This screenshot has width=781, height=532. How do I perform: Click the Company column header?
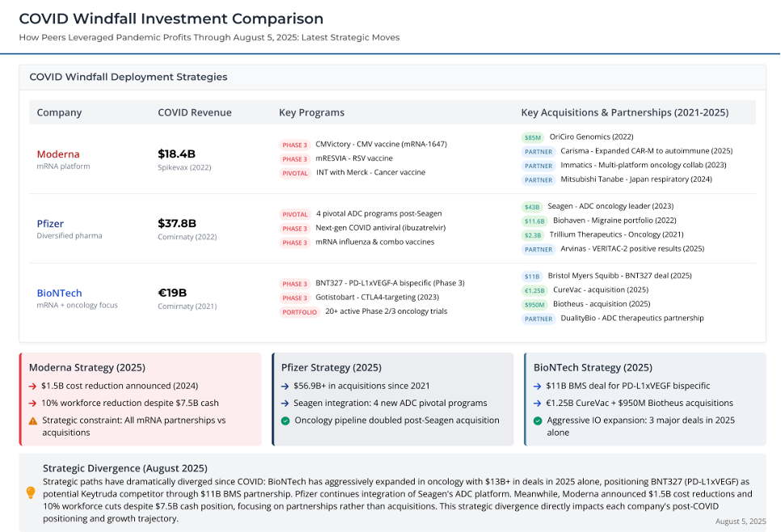(59, 112)
